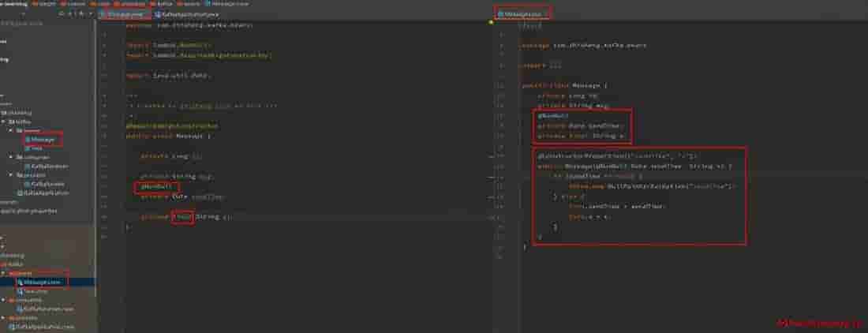Select the Test class in beans package
The height and width of the screenshot is (333, 868).
point(36,148)
